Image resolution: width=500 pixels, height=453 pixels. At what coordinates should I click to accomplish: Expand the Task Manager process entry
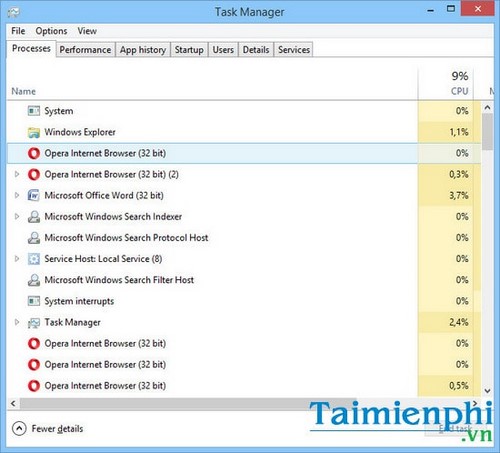click(x=17, y=322)
